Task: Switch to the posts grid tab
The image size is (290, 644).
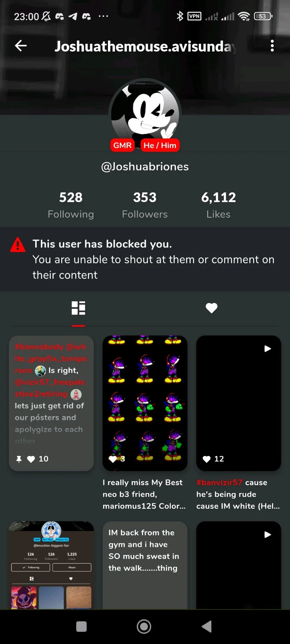Action: (x=78, y=308)
